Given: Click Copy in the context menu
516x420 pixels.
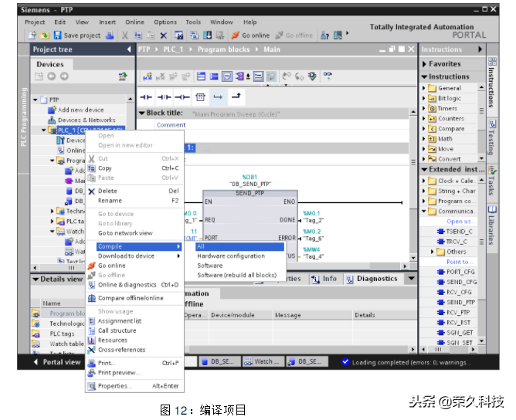Looking at the screenshot, I should 134,168.
